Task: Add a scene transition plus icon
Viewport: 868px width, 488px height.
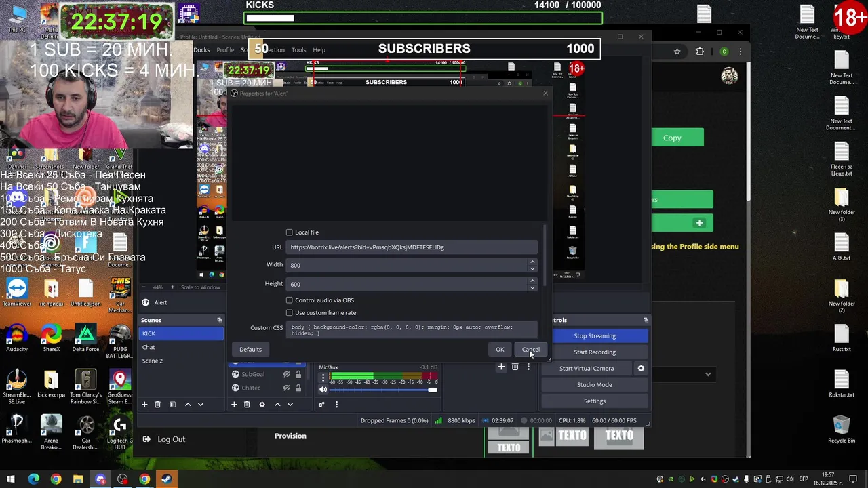Action: [501, 367]
